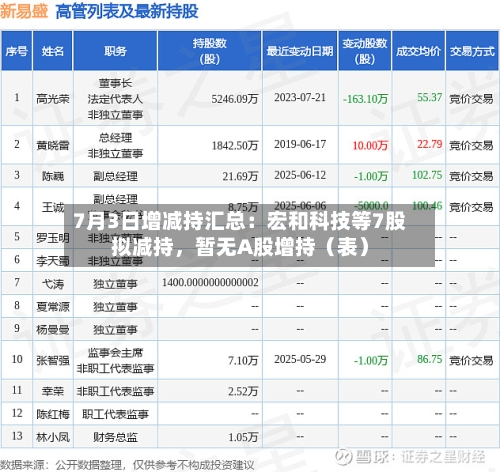Screen dimensions: 500x472
Task: Click the 新易盛 company name in the title
Action: 24,11
